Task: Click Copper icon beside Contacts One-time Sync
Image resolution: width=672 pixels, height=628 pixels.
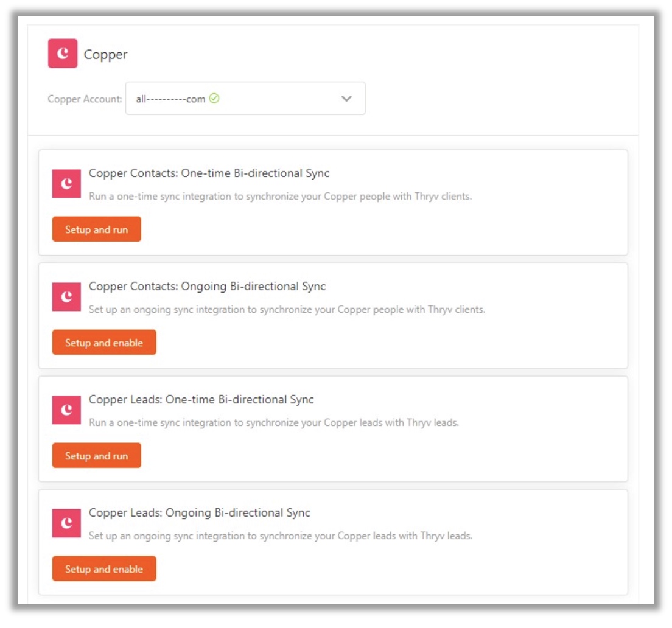Action: coord(66,184)
